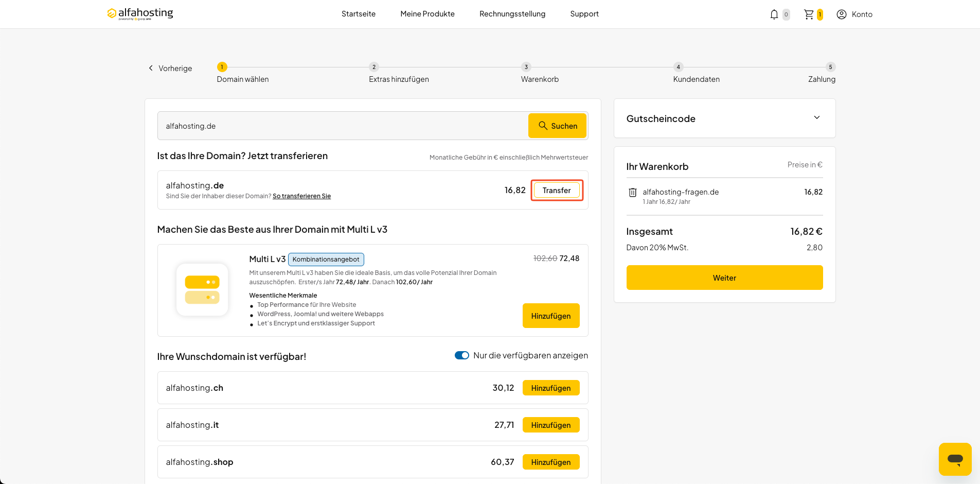
Task: Click the alfahosting.ch domain name
Action: (194, 388)
